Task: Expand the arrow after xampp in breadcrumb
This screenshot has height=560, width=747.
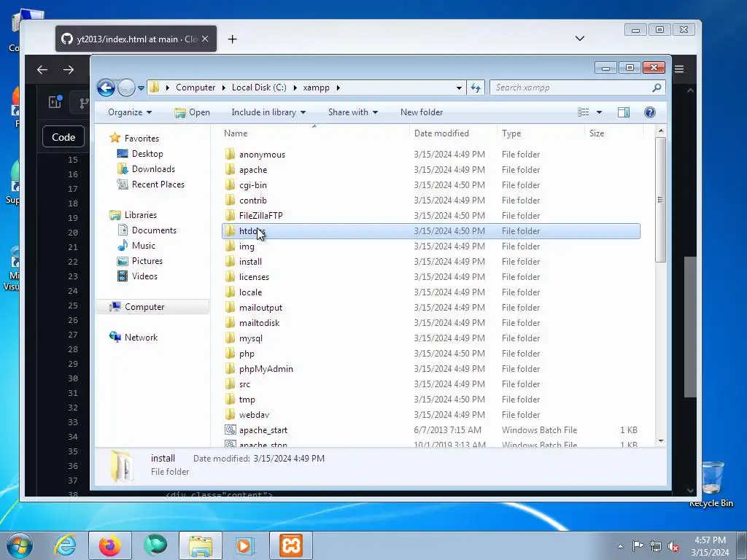Action: [338, 87]
